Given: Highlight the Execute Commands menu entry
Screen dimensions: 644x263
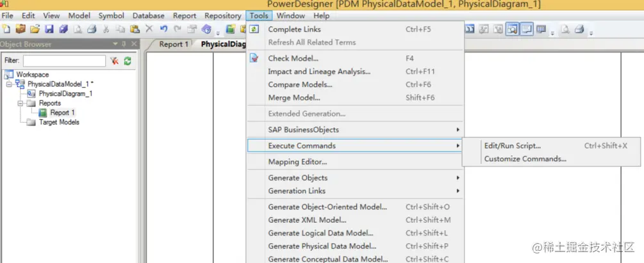Looking at the screenshot, I should pos(355,146).
